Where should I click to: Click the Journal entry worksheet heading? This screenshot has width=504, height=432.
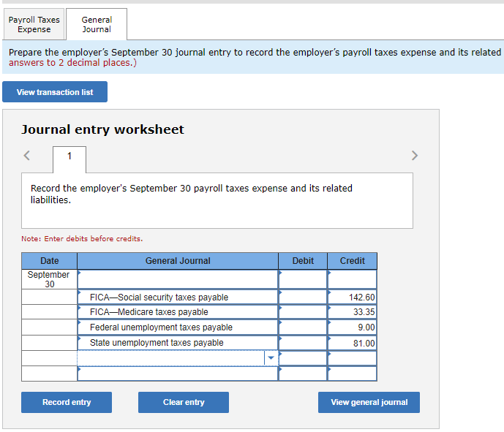tap(102, 129)
